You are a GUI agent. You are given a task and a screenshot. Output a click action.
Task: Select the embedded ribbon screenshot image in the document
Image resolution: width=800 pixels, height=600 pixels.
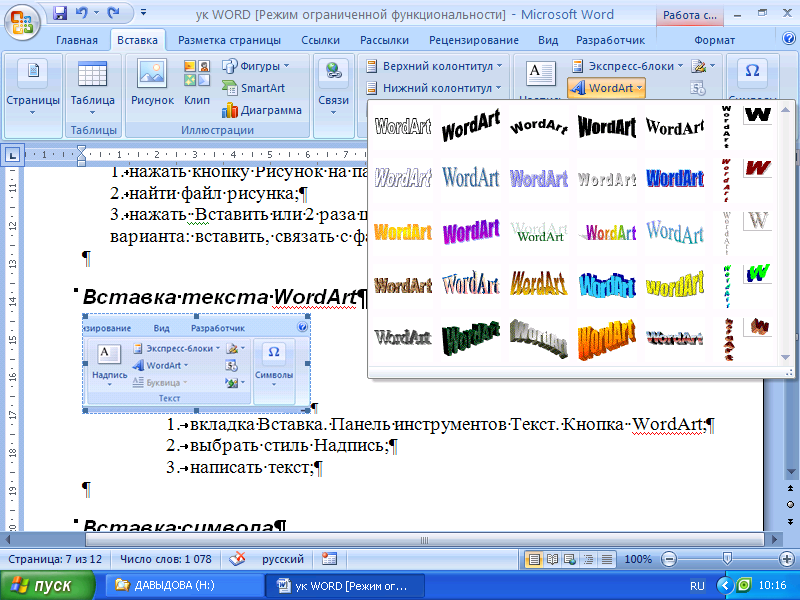(196, 363)
